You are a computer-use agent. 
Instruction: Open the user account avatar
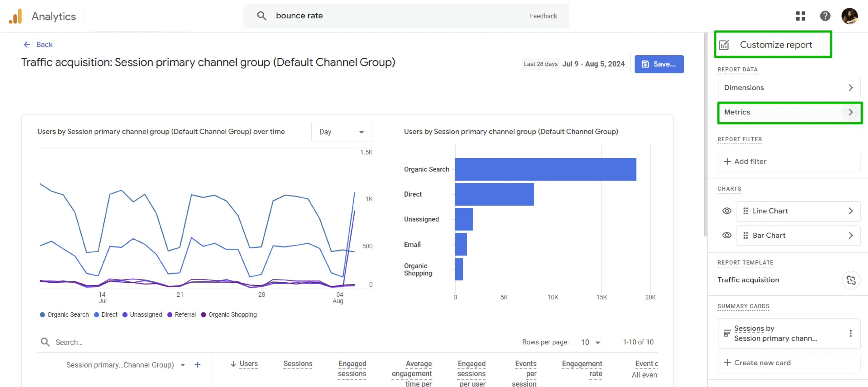849,16
